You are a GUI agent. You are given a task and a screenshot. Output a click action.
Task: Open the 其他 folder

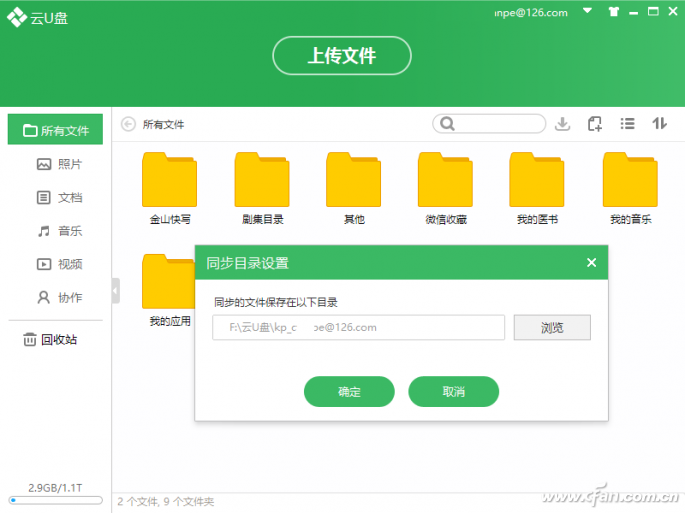click(354, 189)
